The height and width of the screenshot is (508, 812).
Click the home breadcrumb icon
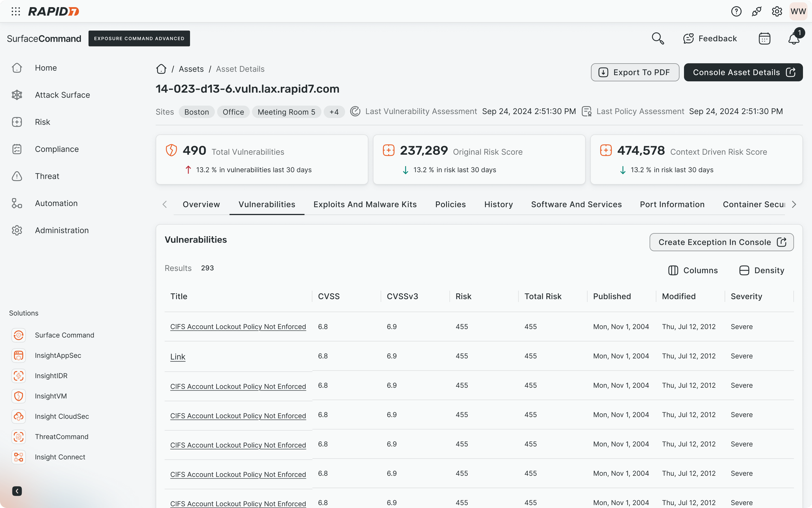point(161,69)
